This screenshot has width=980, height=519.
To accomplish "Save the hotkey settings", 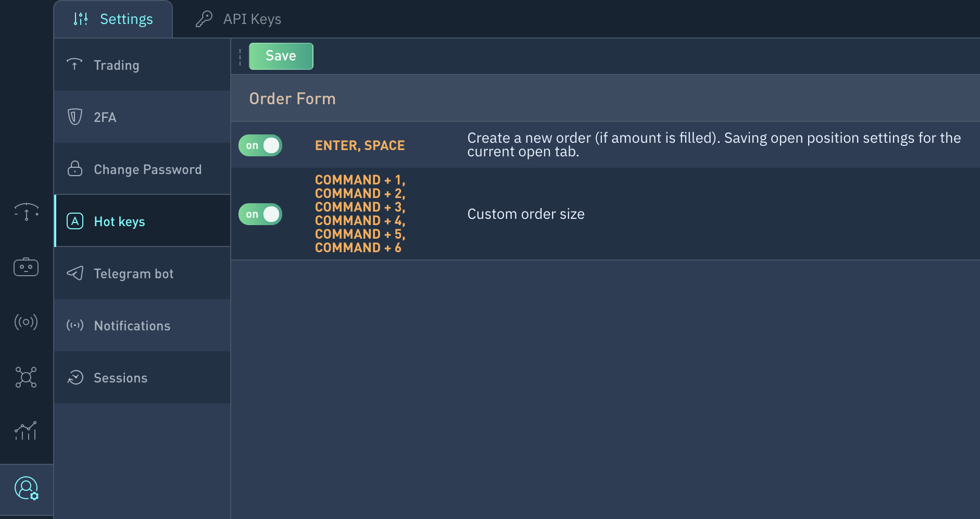I will coord(281,56).
